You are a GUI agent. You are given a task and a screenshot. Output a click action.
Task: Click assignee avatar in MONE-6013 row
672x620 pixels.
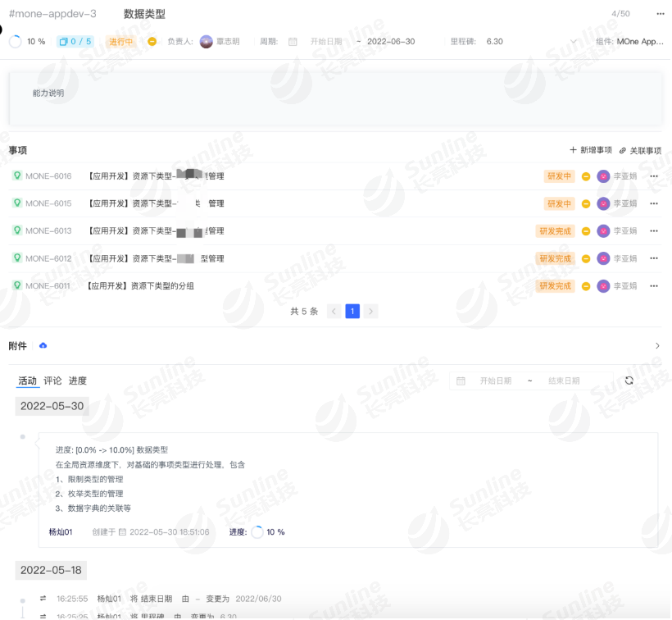coord(603,231)
